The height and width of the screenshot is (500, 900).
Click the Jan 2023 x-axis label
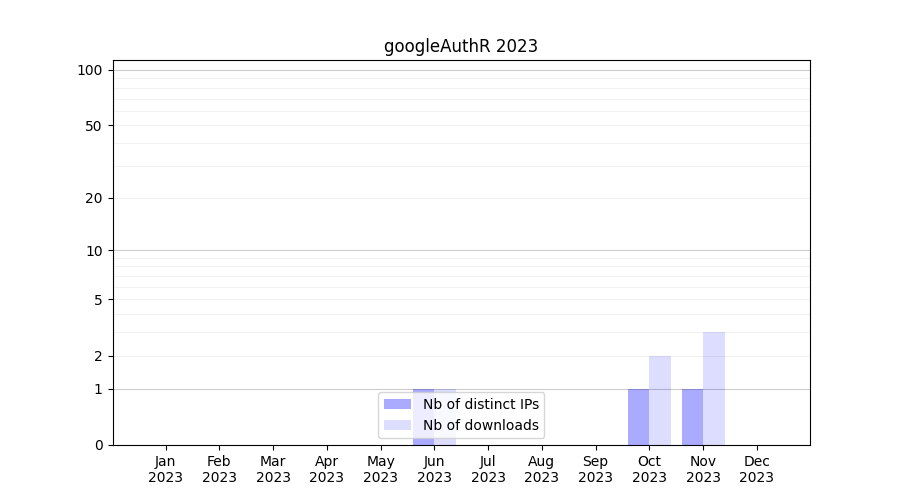coord(165,469)
